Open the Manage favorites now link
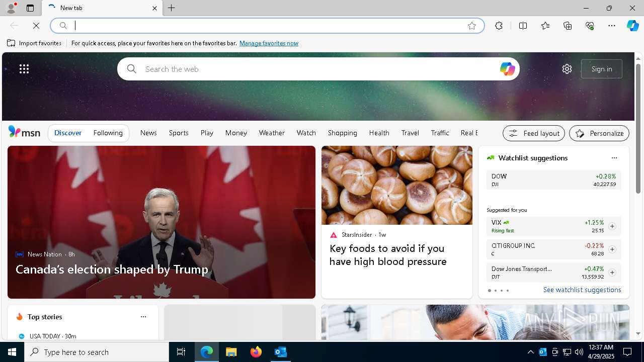Viewport: 644px width, 362px height. point(269,43)
